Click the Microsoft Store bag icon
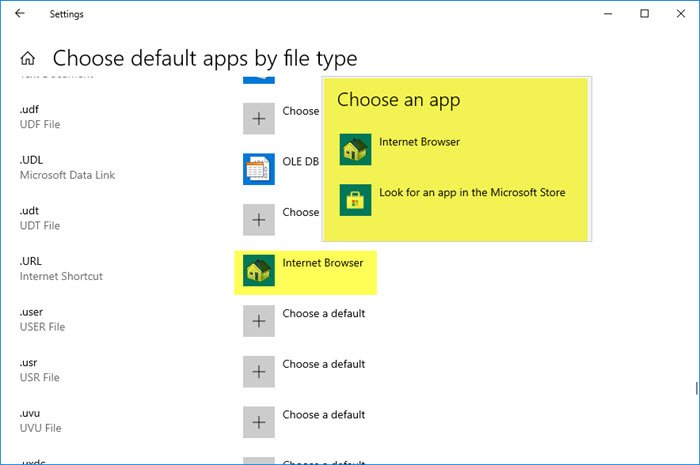700x465 pixels. point(355,200)
